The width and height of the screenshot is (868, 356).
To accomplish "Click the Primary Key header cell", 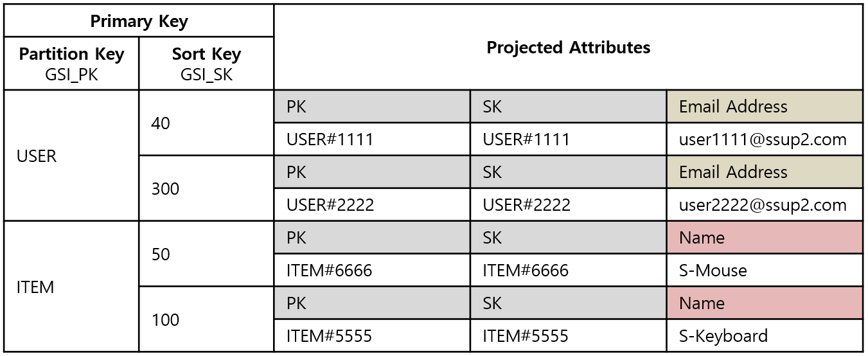I will pyautogui.click(x=139, y=21).
